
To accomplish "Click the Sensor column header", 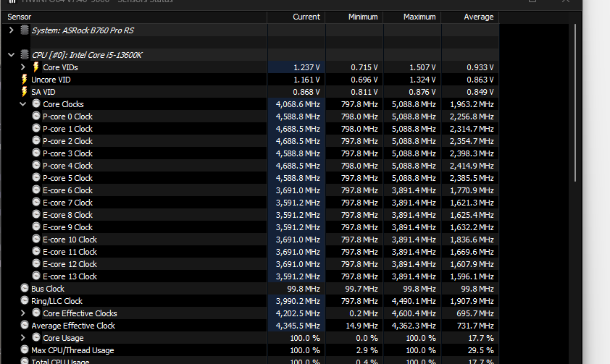I will [x=135, y=17].
